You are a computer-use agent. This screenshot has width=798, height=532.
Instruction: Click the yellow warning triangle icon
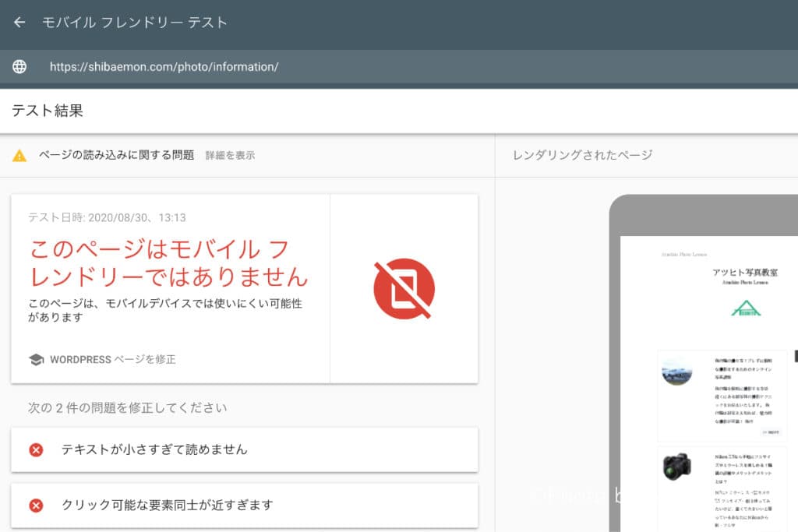coord(19,156)
